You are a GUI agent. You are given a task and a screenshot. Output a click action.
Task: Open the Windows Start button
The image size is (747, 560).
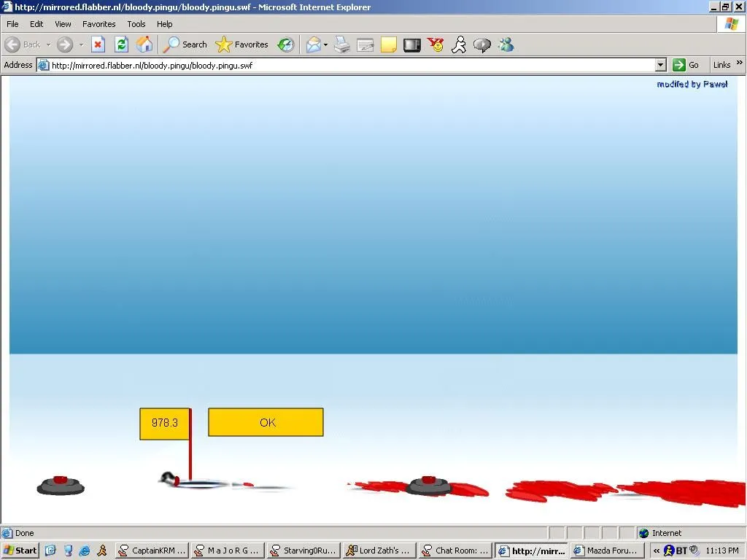click(x=20, y=551)
